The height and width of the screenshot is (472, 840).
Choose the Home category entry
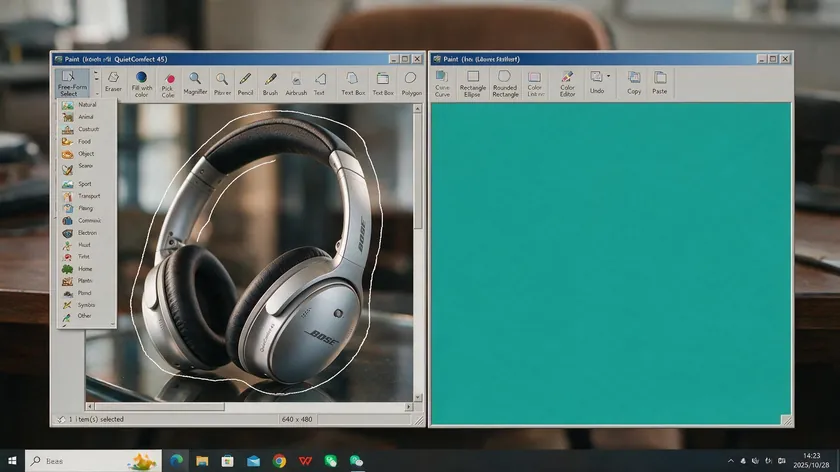click(x=86, y=269)
